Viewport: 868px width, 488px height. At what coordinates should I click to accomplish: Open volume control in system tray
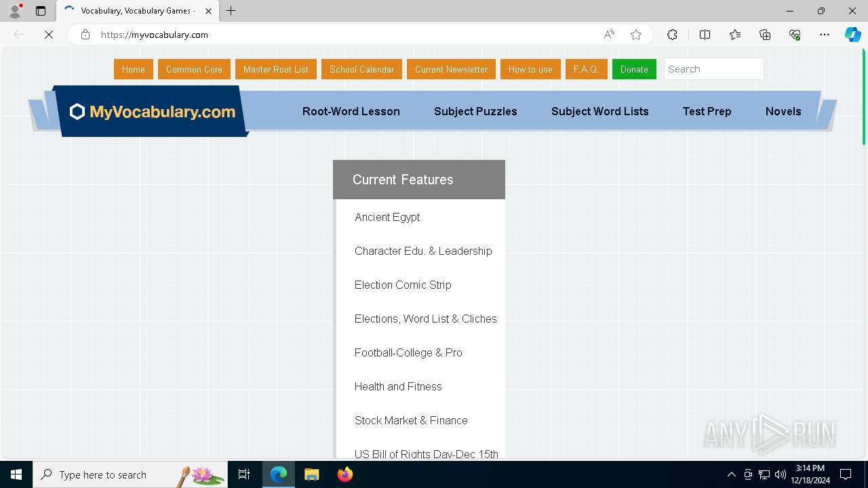coord(781,474)
